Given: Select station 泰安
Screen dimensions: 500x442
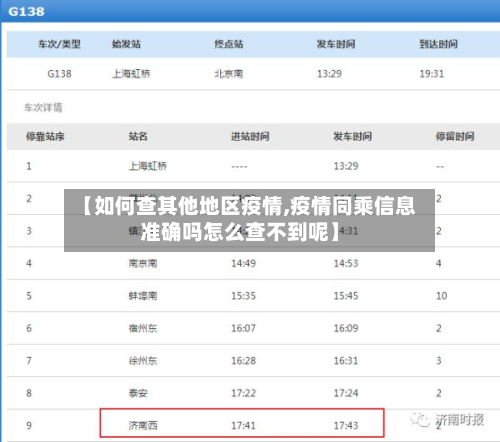Looking at the screenshot, I should [138, 393].
